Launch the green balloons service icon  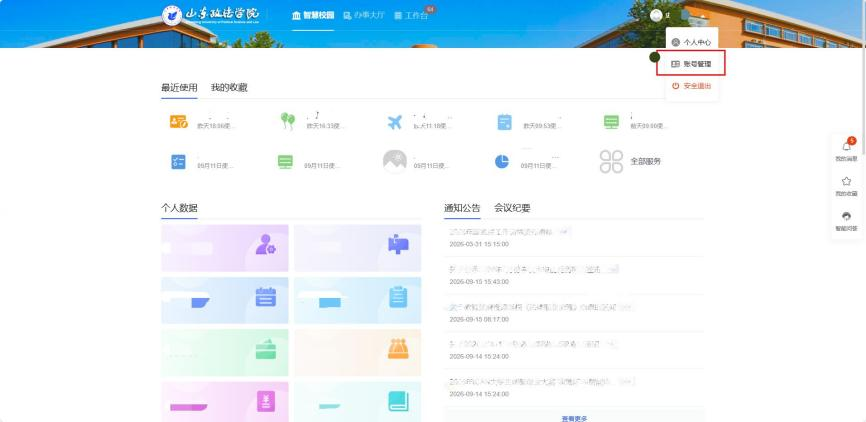288,122
